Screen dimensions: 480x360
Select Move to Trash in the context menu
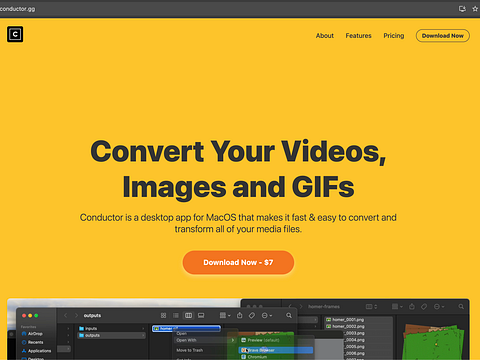coord(190,350)
